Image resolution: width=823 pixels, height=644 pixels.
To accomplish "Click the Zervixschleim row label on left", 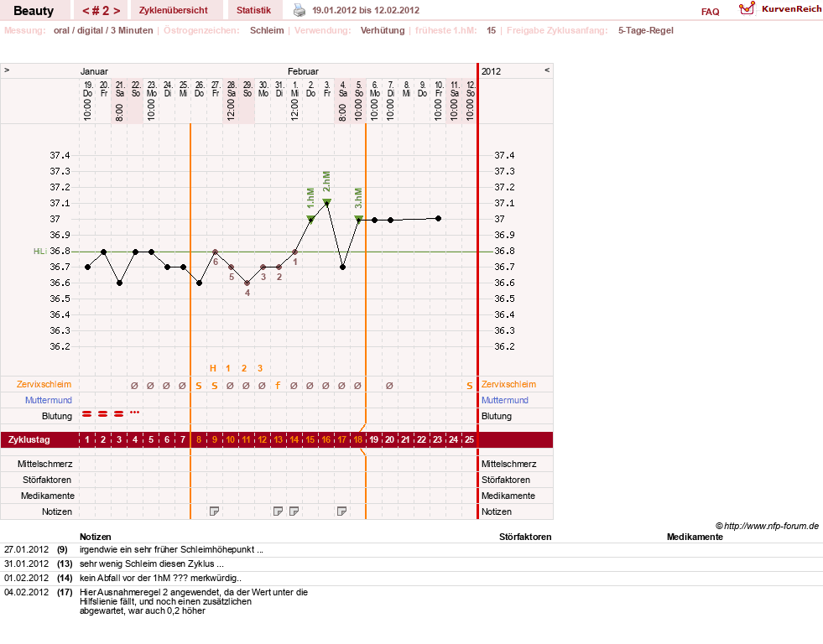I will tap(44, 384).
